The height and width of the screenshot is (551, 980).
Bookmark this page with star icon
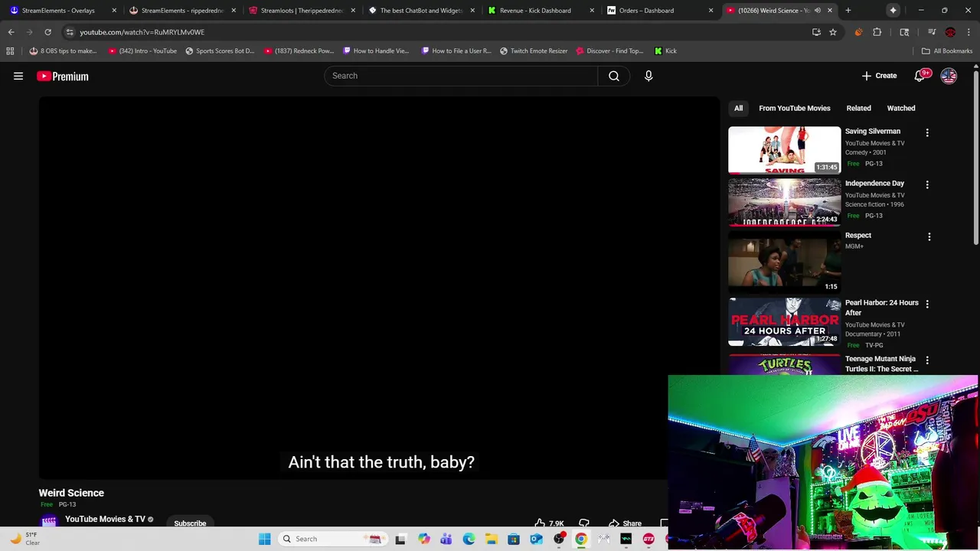click(x=833, y=32)
